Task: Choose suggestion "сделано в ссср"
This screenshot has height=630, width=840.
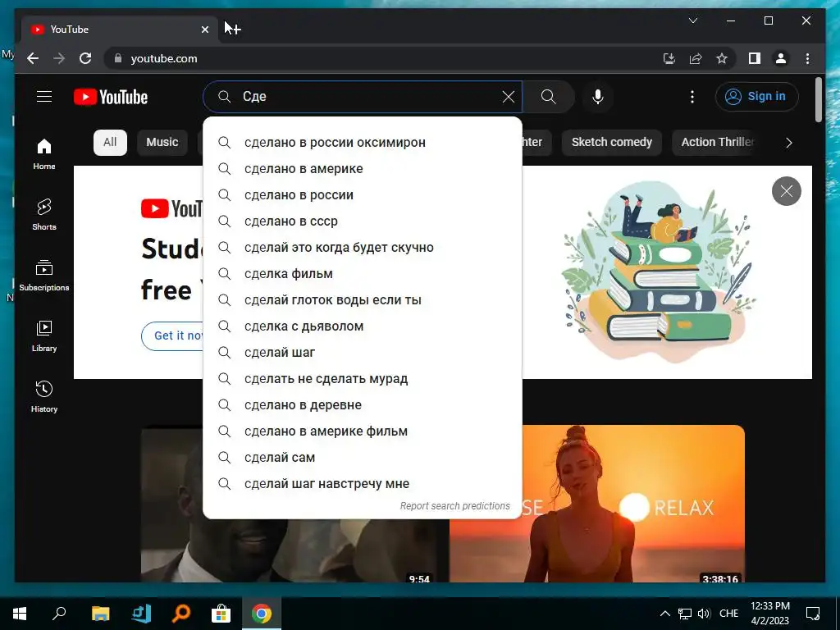Action: point(363,221)
